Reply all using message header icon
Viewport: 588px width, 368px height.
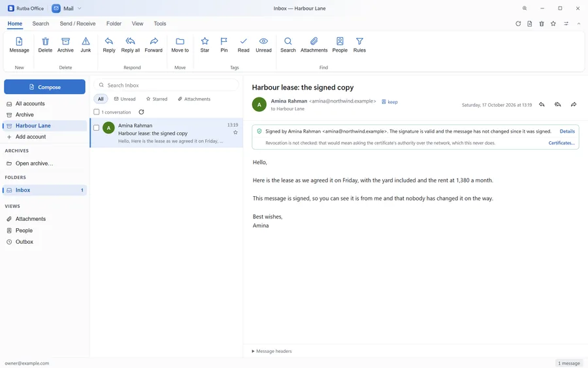tap(558, 105)
